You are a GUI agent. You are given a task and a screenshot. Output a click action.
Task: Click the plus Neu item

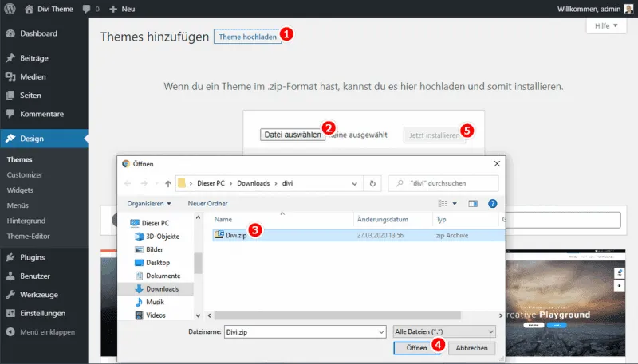122,9
